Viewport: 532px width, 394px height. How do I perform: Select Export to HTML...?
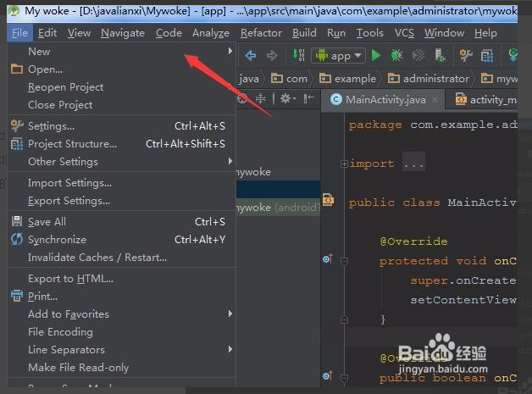[121, 279]
